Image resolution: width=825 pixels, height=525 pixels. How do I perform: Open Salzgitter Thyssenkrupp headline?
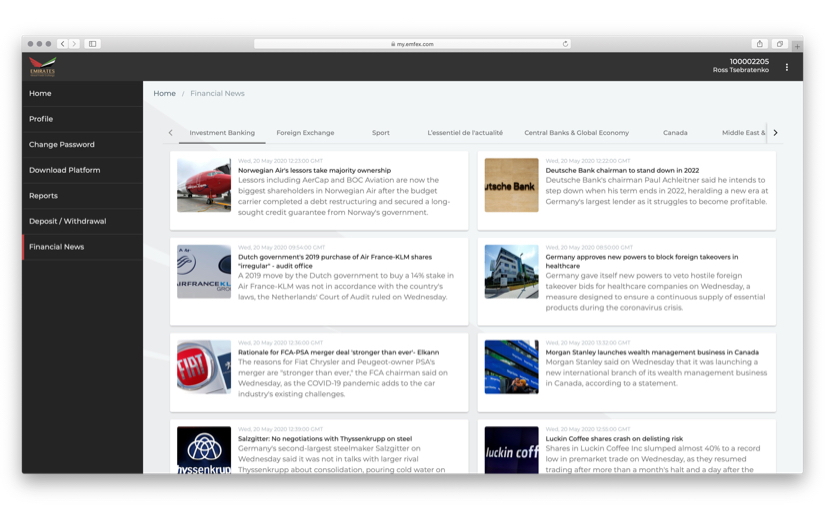[x=325, y=439]
